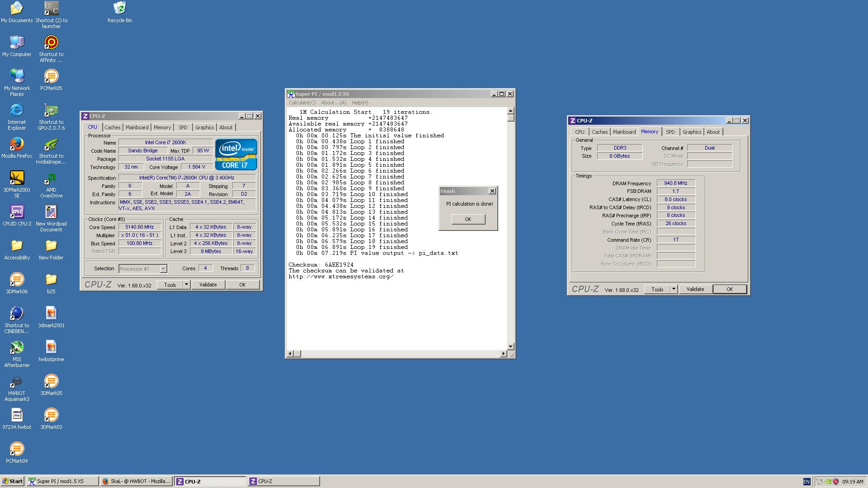This screenshot has width=868, height=488.
Task: Click Validate in memory CPU-Z window
Action: (x=695, y=289)
